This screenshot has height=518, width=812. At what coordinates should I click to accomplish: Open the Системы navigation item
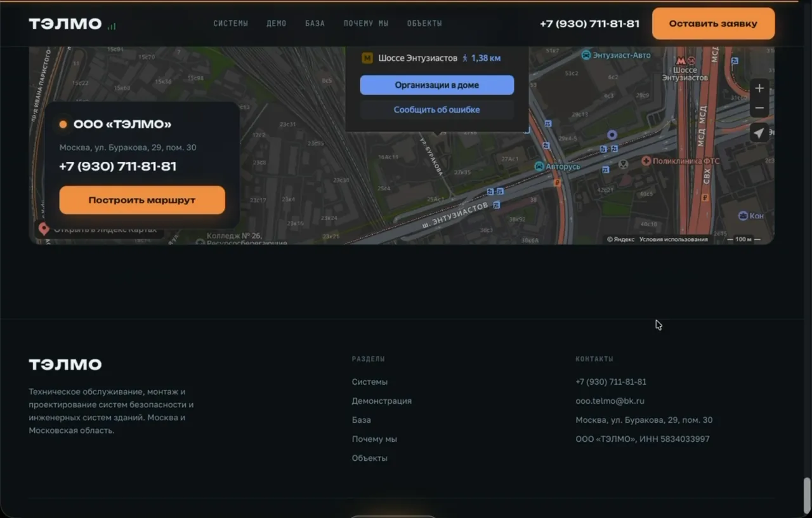click(x=230, y=23)
